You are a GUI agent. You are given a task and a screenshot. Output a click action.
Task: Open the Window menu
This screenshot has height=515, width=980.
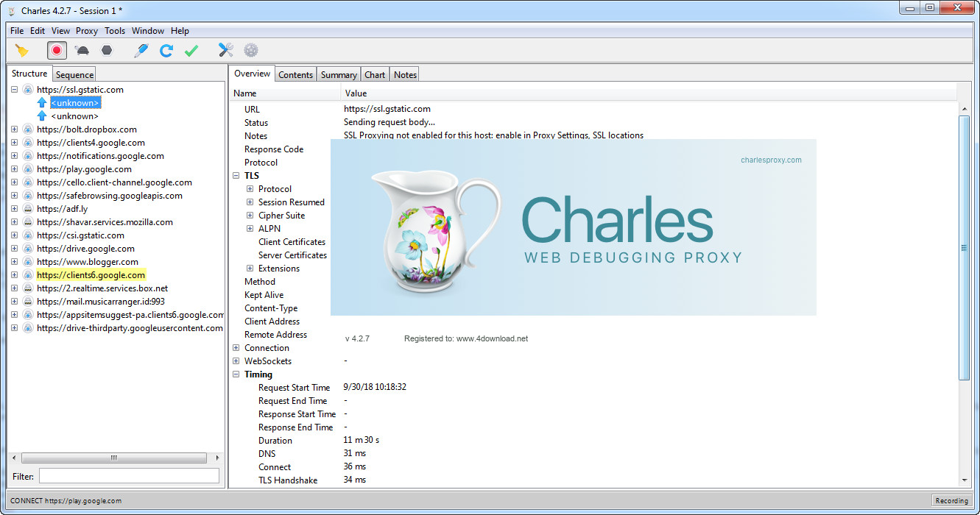[148, 31]
